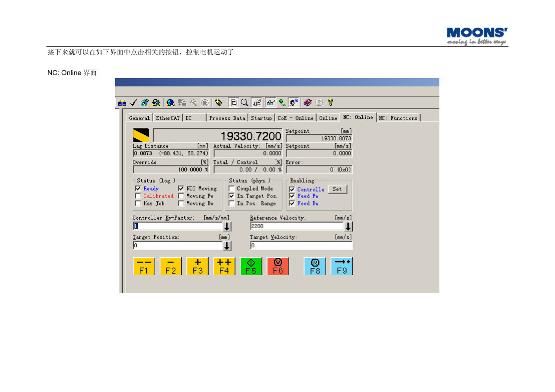Click the Target Velocity input field

[x=300, y=245]
